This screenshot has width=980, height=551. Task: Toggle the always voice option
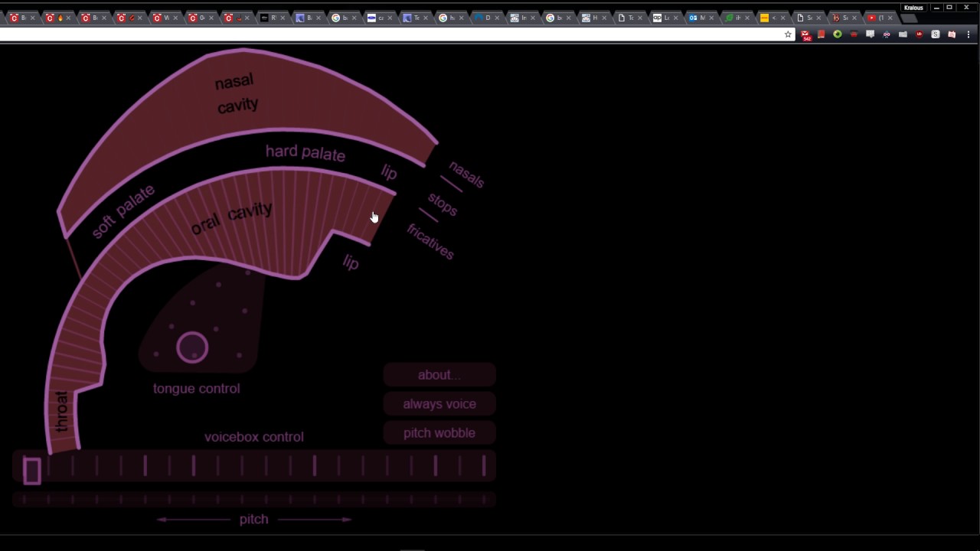pos(439,404)
